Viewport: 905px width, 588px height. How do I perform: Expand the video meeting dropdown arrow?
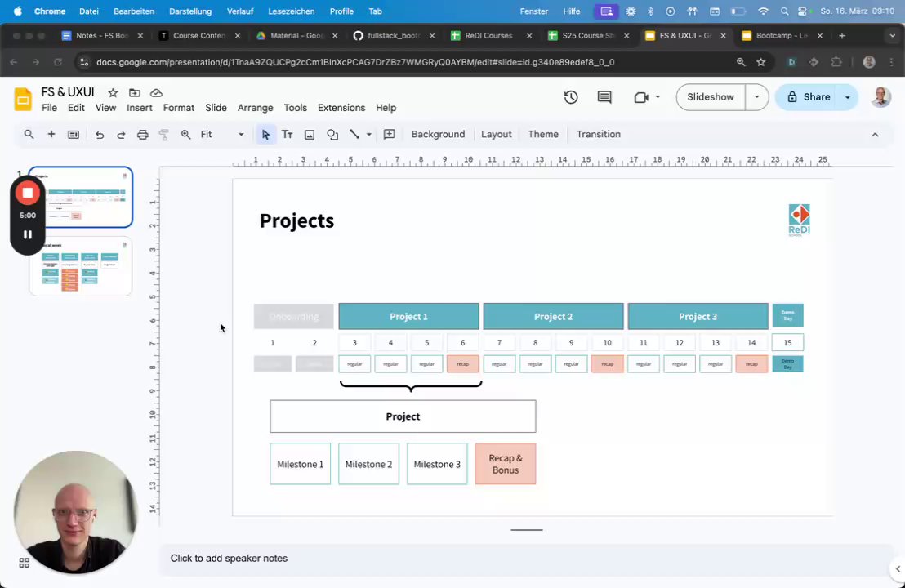658,97
